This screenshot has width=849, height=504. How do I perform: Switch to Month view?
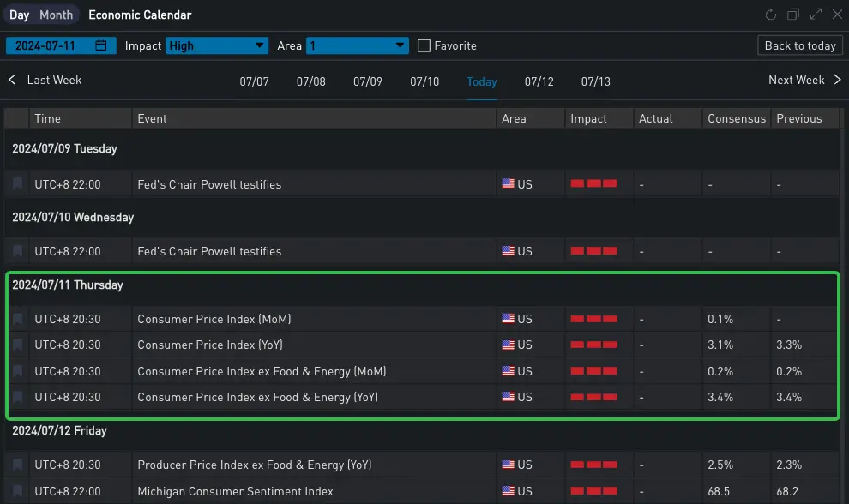[57, 15]
